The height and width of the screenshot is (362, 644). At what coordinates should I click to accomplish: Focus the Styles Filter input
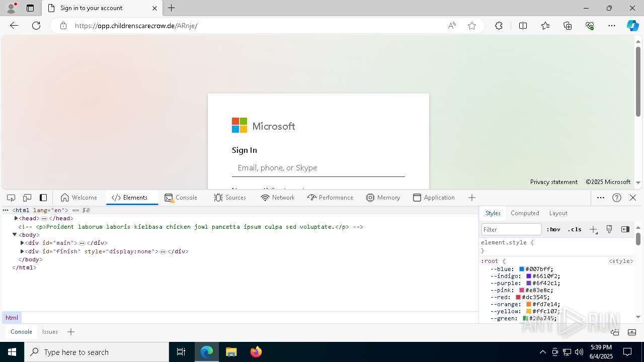[511, 229]
